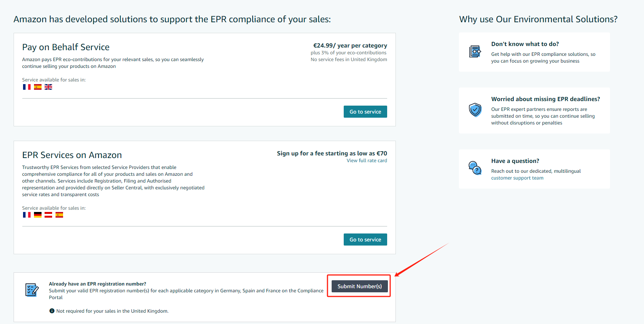Click the Worried about missing EPR deadlines card

click(x=534, y=111)
